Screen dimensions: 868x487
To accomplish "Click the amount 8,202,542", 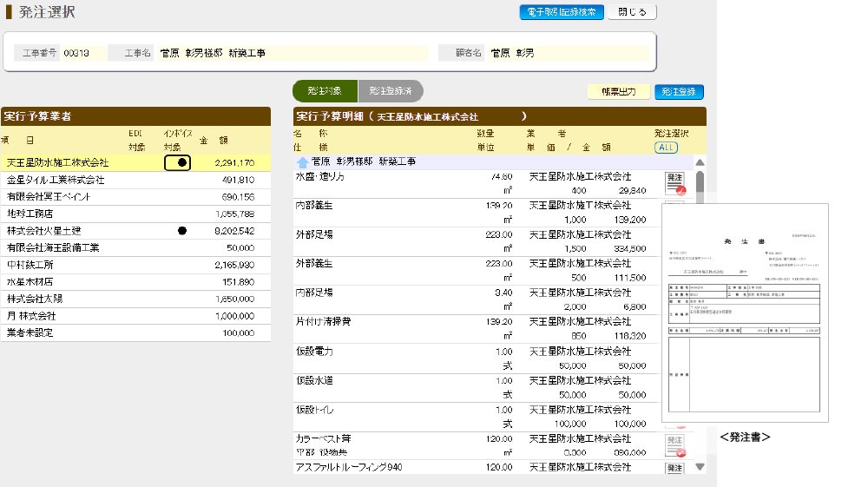I will coord(234,231).
